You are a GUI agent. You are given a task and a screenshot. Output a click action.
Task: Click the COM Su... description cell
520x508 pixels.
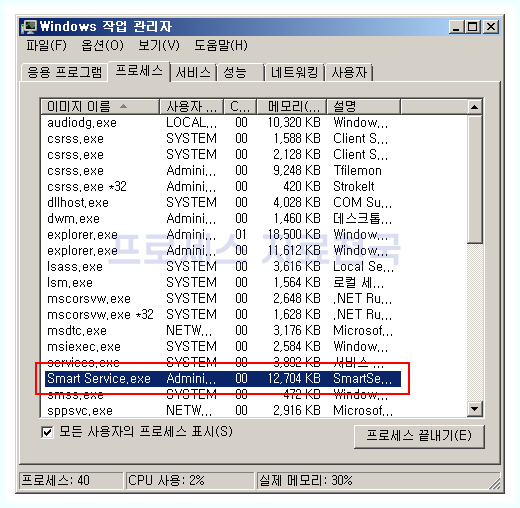(x=363, y=203)
